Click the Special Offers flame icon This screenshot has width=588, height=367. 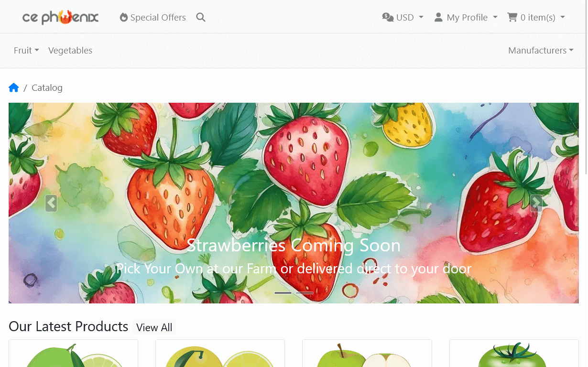124,18
